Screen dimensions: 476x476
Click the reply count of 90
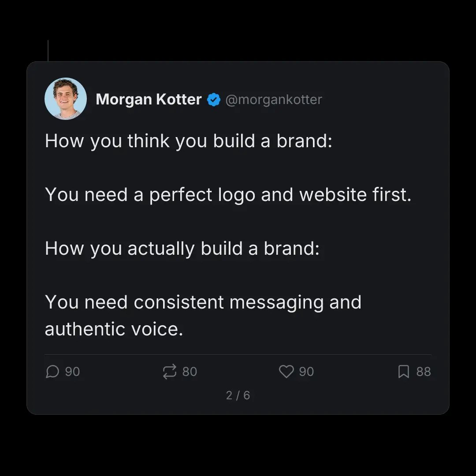(72, 372)
